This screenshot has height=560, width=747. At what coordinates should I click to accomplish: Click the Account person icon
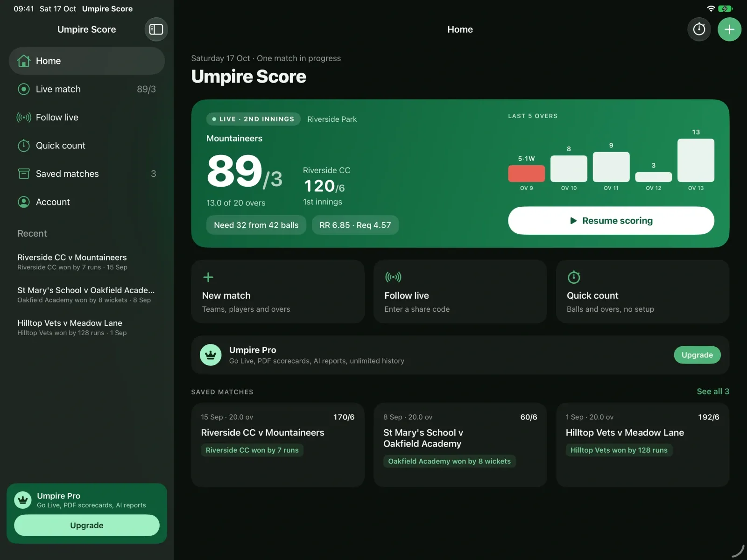pos(24,202)
